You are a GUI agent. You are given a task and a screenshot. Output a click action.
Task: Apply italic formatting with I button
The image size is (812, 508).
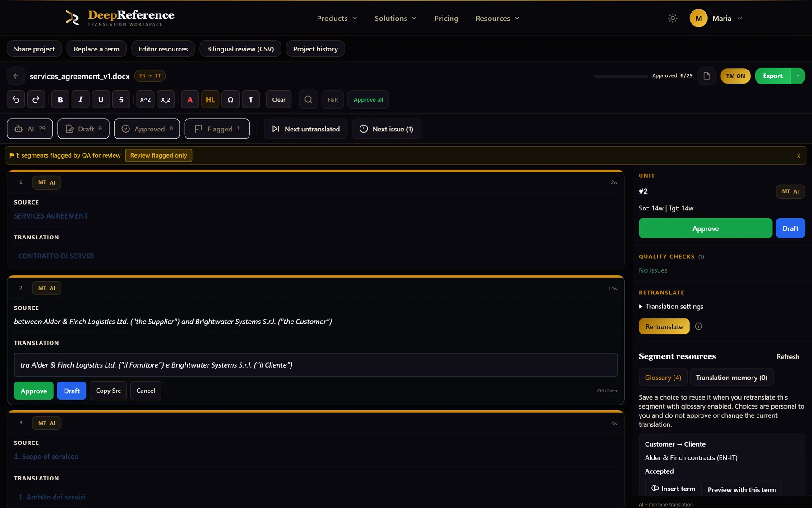(81, 99)
